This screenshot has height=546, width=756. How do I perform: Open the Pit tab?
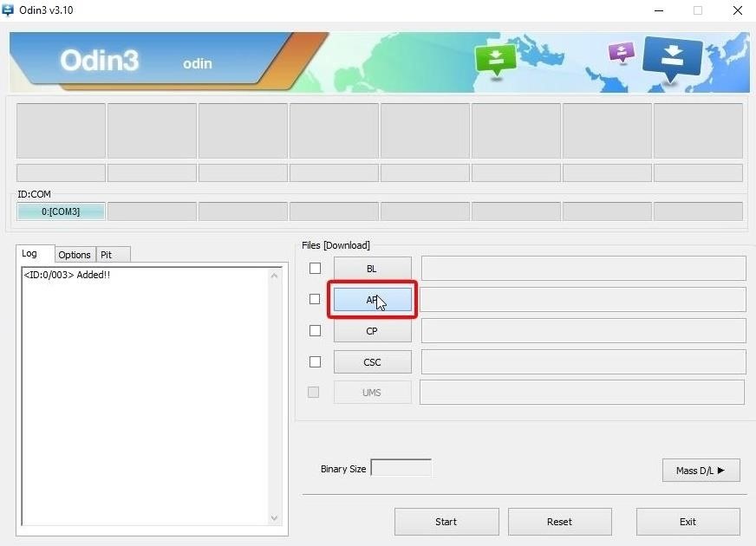pyautogui.click(x=108, y=254)
